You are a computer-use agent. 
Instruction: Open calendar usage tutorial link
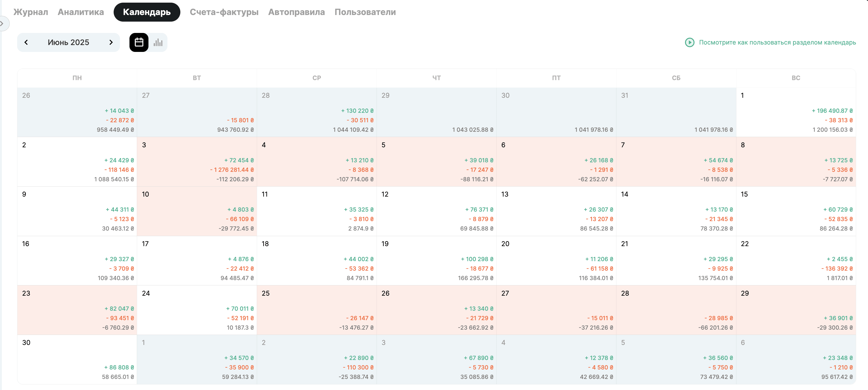pos(777,42)
